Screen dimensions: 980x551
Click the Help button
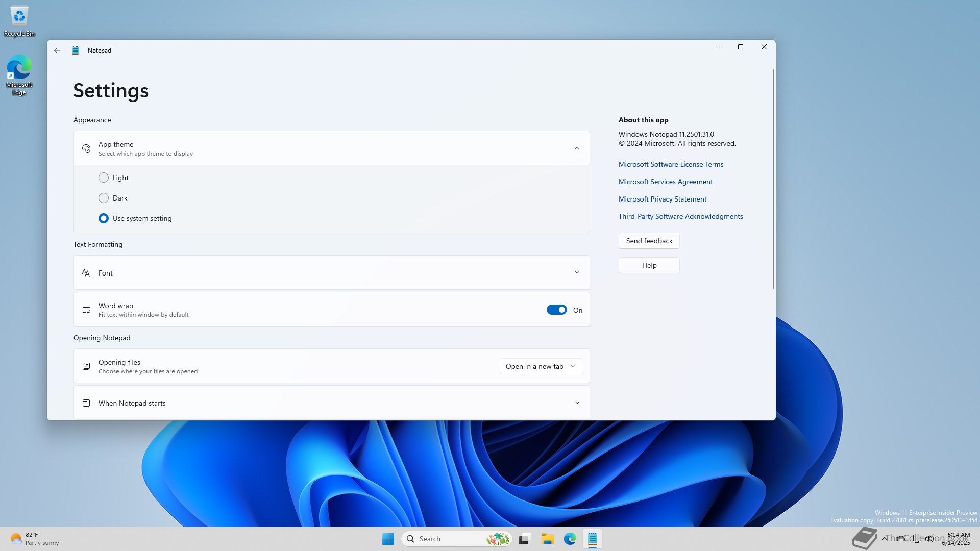[649, 265]
